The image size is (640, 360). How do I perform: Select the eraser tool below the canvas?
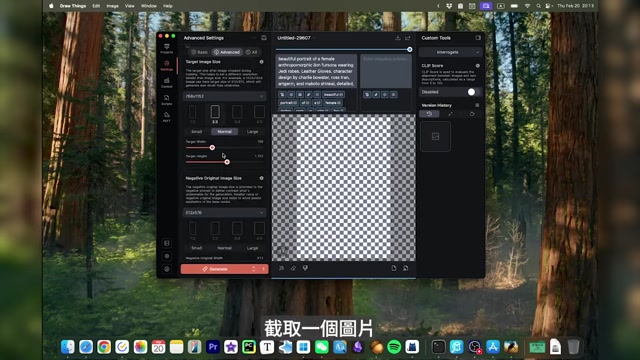coord(293,268)
